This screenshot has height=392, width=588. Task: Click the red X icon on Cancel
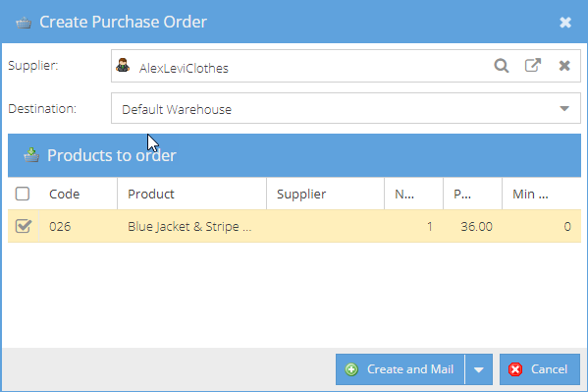(515, 369)
